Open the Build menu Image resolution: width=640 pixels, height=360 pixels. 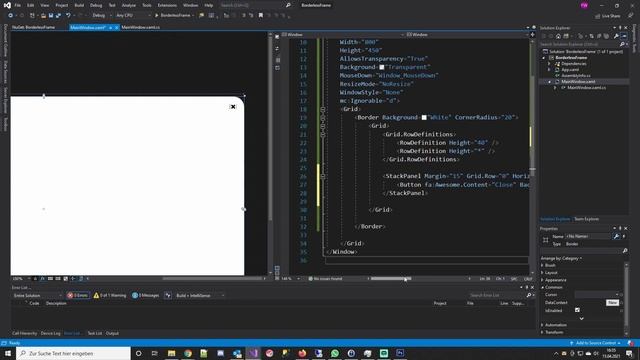click(x=79, y=5)
